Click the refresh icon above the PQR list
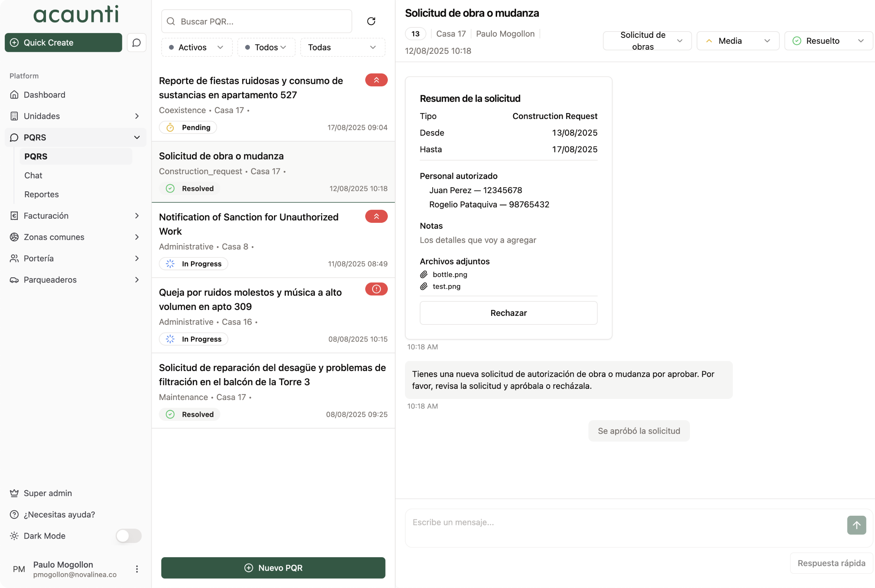This screenshot has width=875, height=588. click(x=371, y=21)
